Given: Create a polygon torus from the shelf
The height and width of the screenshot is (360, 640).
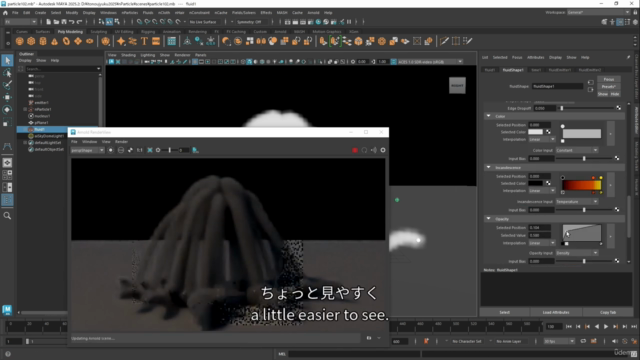Looking at the screenshot, I should 66,41.
